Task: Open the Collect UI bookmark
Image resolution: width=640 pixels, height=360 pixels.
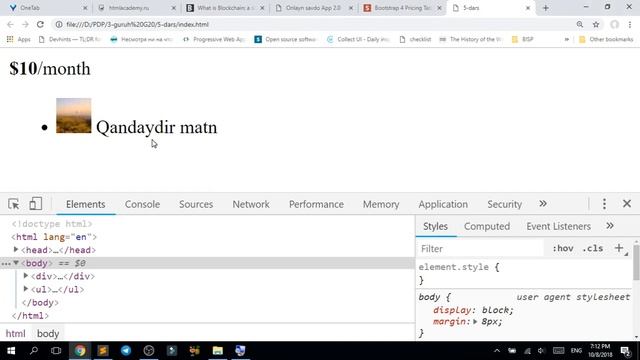Action: (x=358, y=39)
